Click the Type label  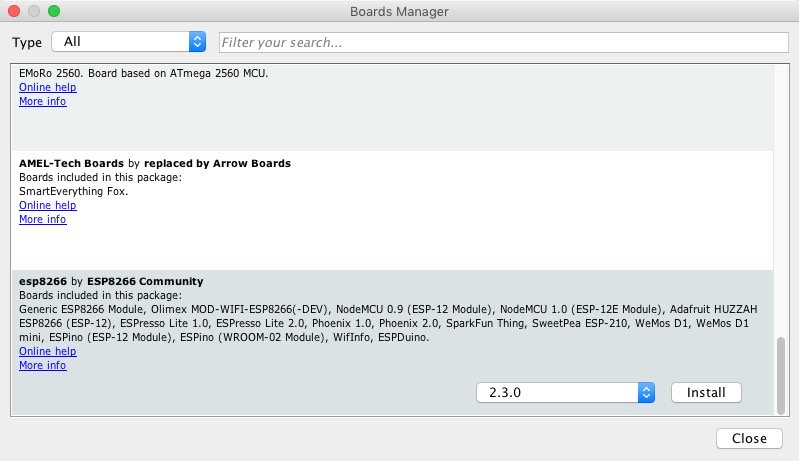click(27, 42)
